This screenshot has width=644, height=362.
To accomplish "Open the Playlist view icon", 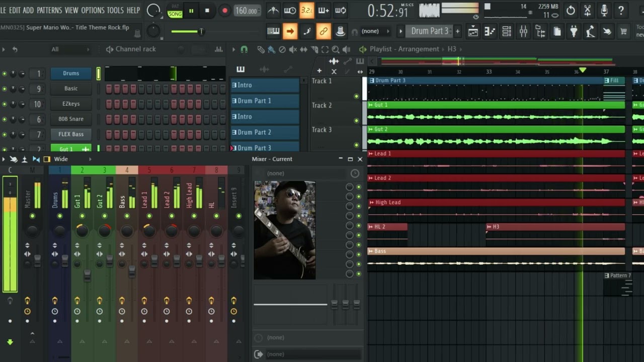I will (473, 32).
